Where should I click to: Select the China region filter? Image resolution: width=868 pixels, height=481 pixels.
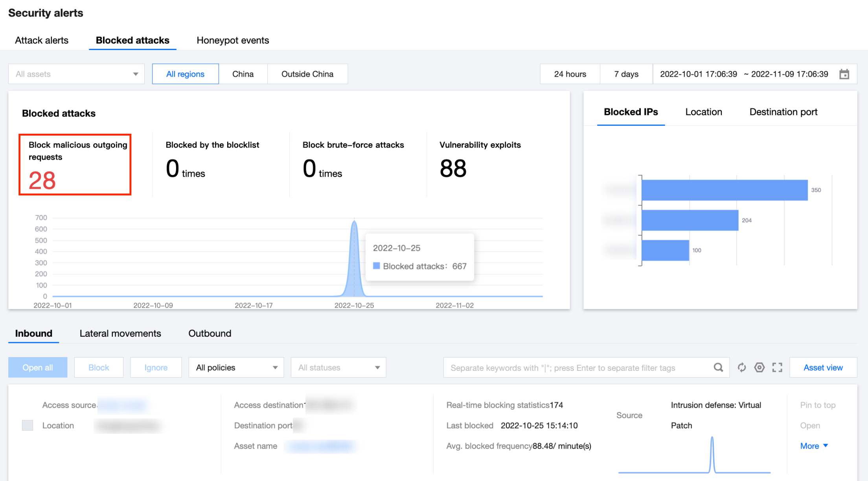point(243,74)
